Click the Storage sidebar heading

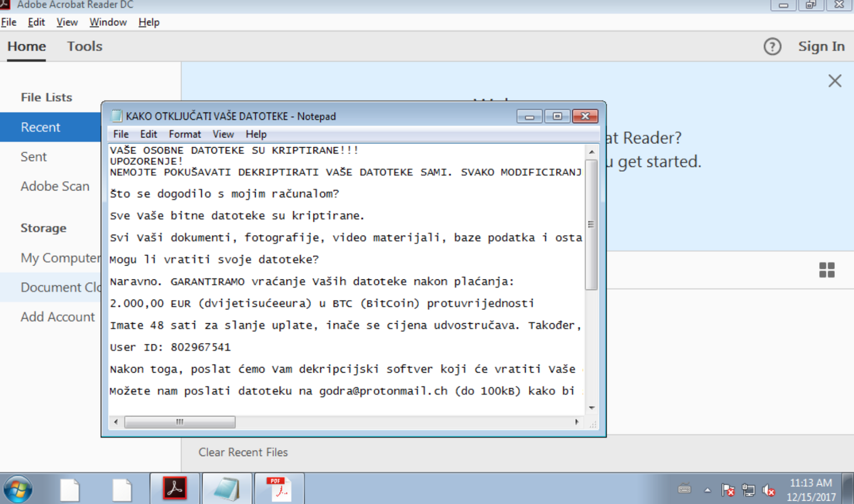(43, 228)
